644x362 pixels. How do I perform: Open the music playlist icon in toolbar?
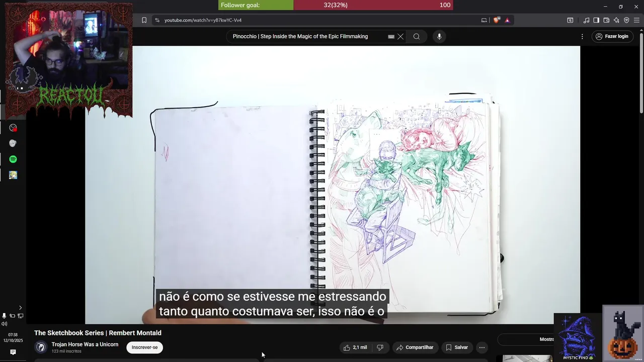pyautogui.click(x=586, y=20)
